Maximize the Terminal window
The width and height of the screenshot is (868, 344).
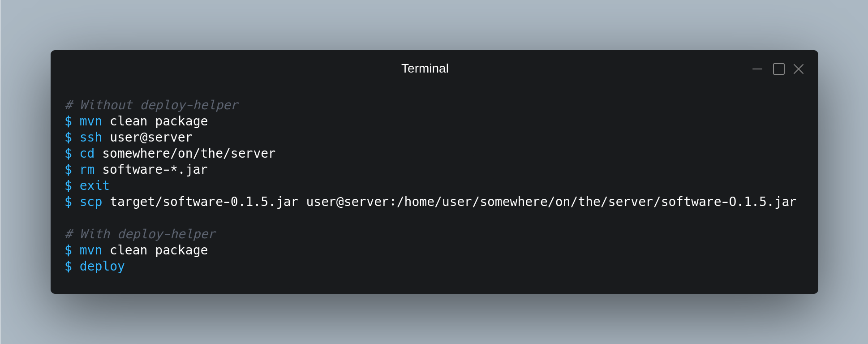click(779, 69)
